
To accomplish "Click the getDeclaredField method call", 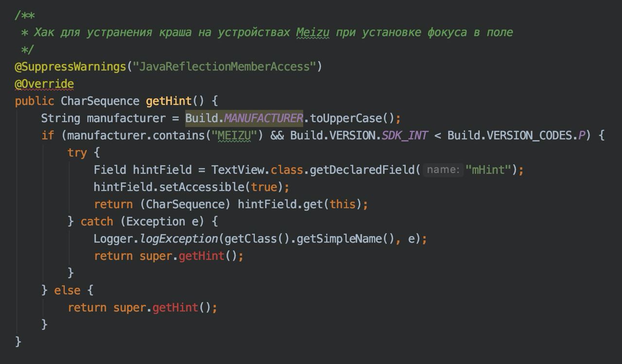I will (363, 170).
